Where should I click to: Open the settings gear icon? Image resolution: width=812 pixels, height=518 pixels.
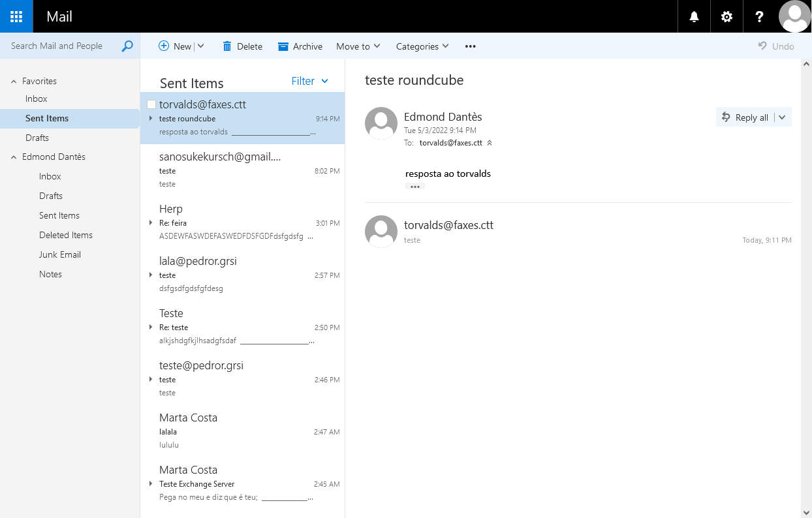click(726, 16)
